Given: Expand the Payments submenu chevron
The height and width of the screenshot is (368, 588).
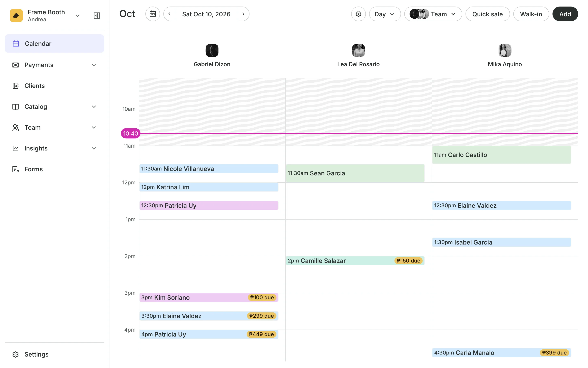Looking at the screenshot, I should pyautogui.click(x=94, y=65).
